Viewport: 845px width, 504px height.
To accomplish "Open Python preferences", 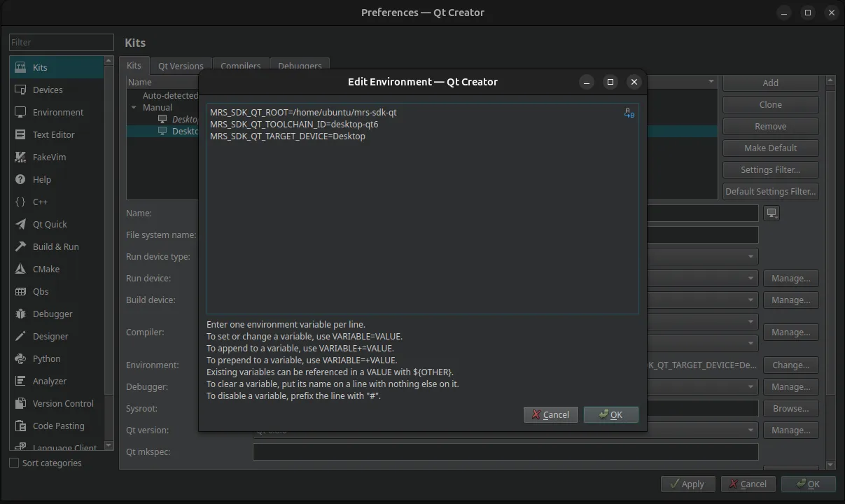I will pos(57,358).
